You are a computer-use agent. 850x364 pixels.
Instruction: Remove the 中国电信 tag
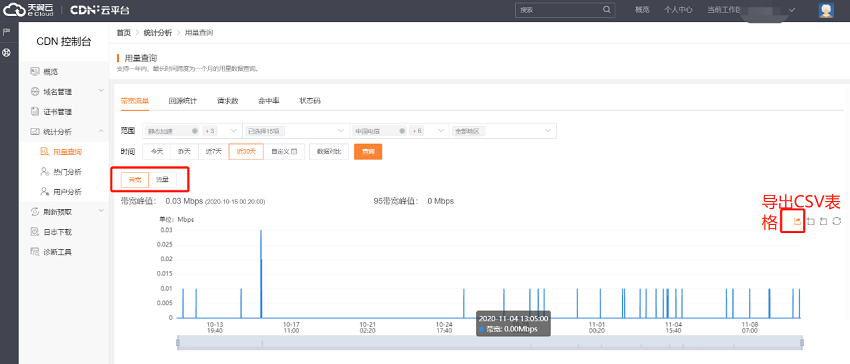pos(402,131)
